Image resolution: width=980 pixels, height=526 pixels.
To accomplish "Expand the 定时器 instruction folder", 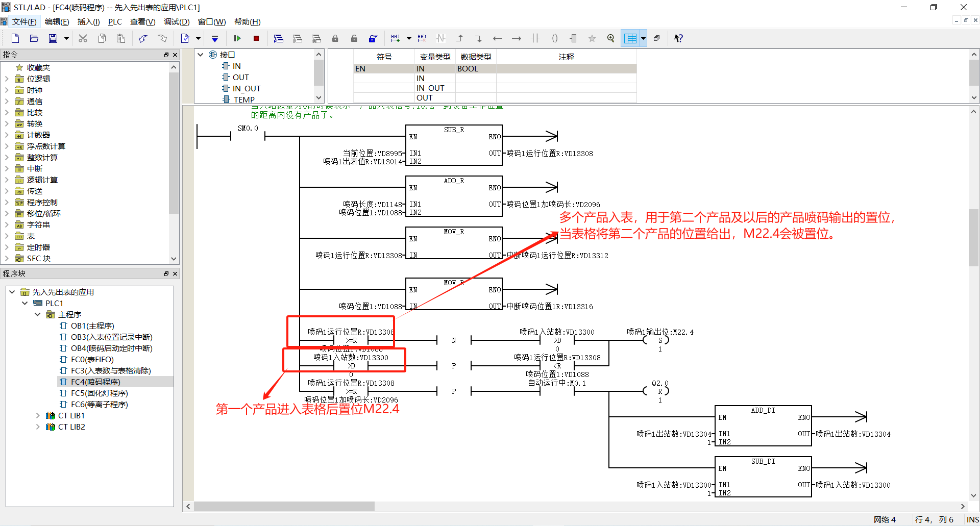I will click(x=7, y=247).
